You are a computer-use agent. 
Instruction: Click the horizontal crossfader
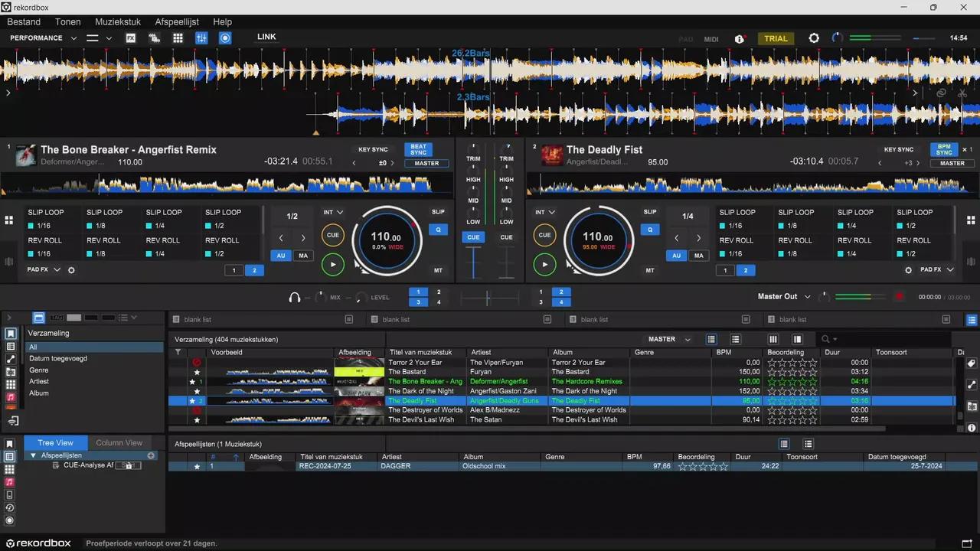(488, 298)
